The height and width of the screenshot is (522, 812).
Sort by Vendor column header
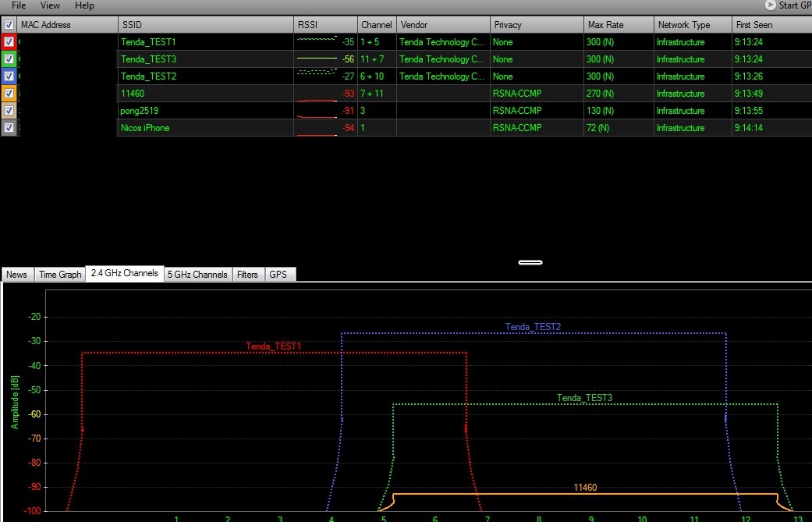click(443, 24)
